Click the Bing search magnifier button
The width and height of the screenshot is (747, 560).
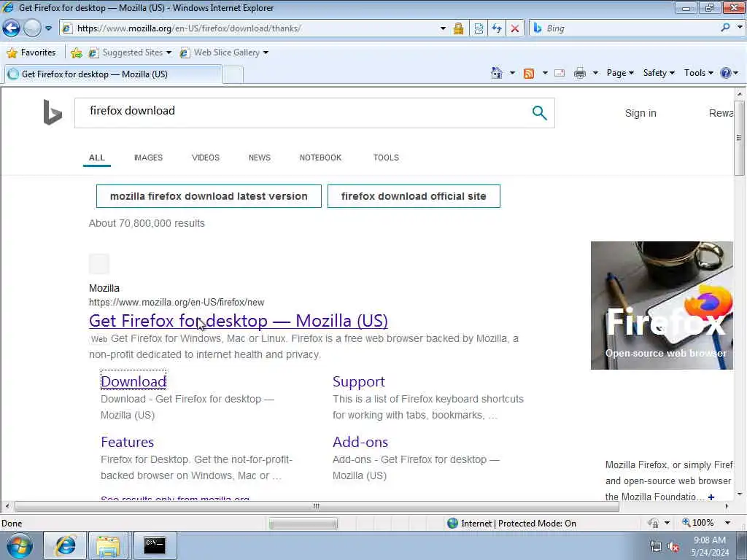click(539, 113)
